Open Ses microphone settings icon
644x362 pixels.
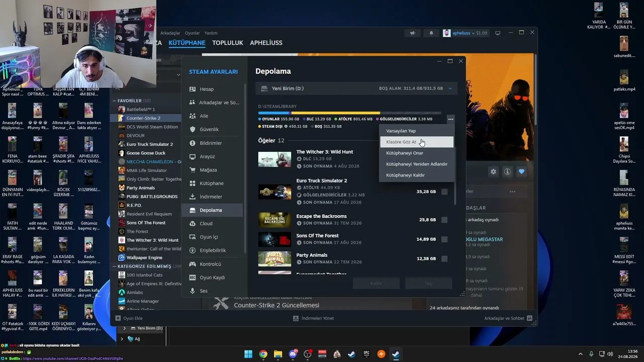point(192,291)
